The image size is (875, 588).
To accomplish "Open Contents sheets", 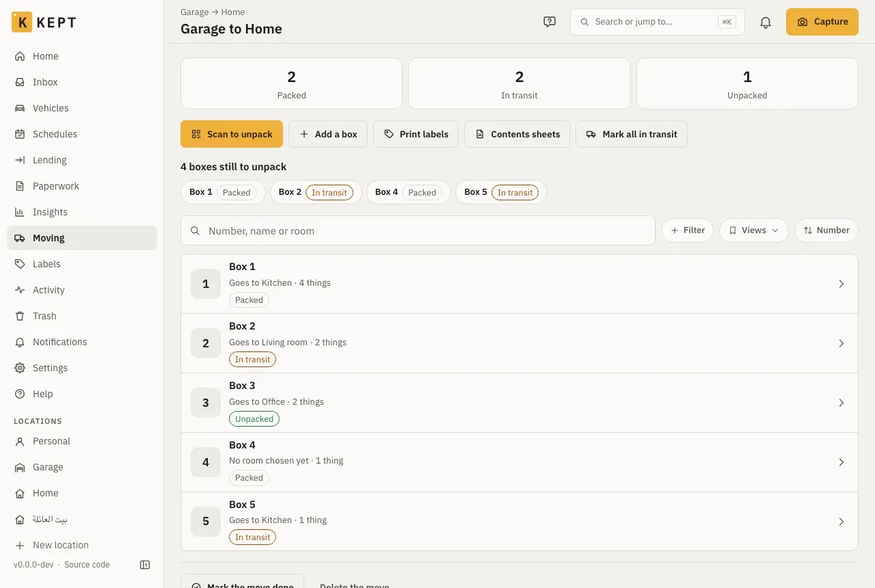I will pos(517,134).
